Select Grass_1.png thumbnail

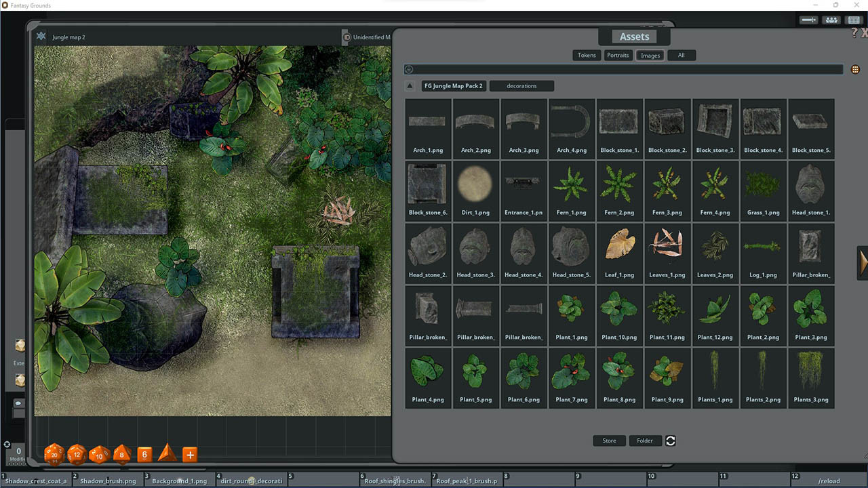(763, 191)
